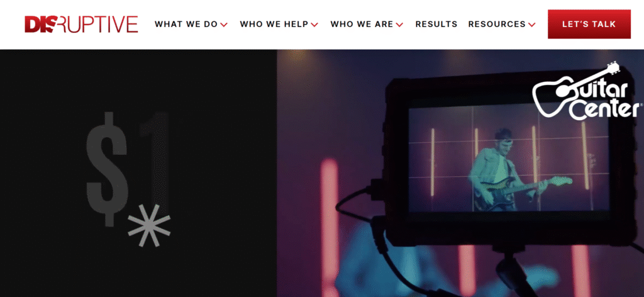Viewport: 644px width, 297px height.
Task: Expand the red chevron beside What We Do
Action: point(224,25)
